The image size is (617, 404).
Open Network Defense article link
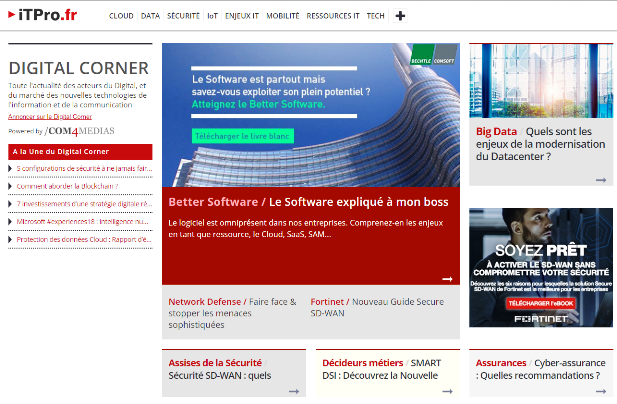click(232, 313)
